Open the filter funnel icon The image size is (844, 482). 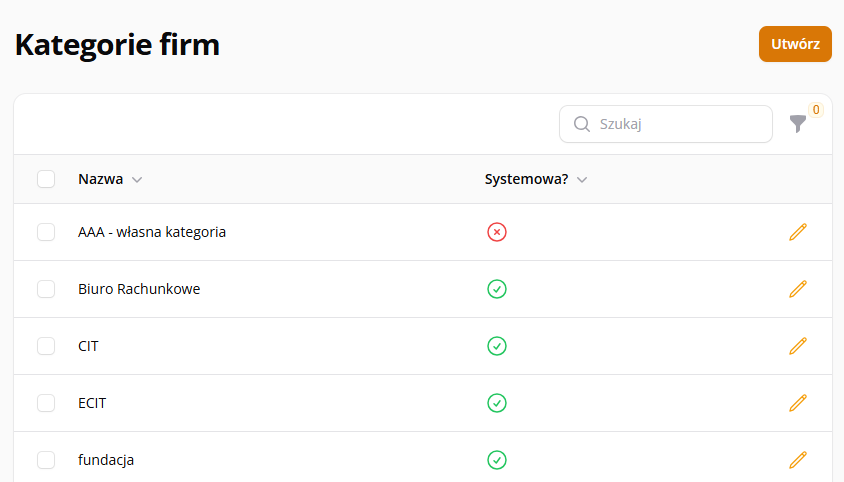point(798,124)
